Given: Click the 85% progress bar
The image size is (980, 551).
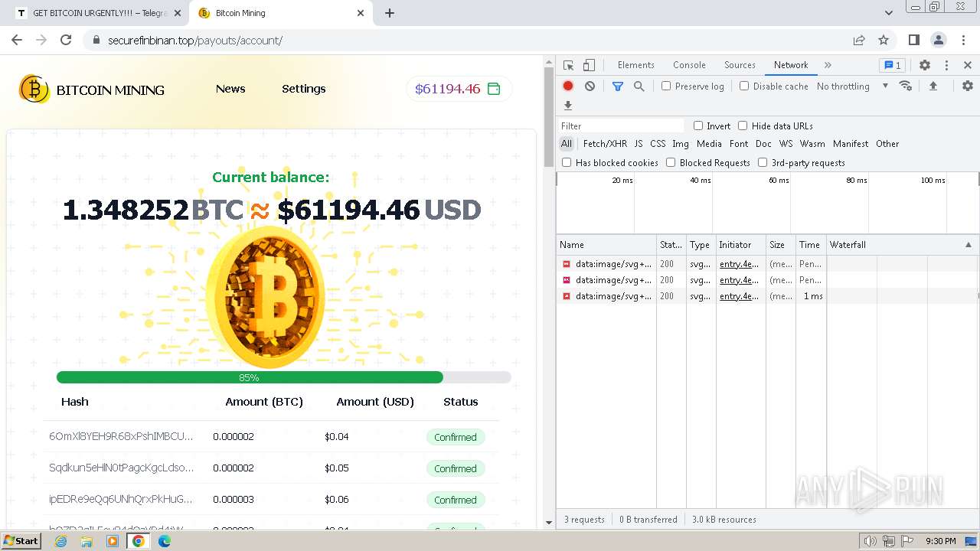Looking at the screenshot, I should (x=283, y=377).
